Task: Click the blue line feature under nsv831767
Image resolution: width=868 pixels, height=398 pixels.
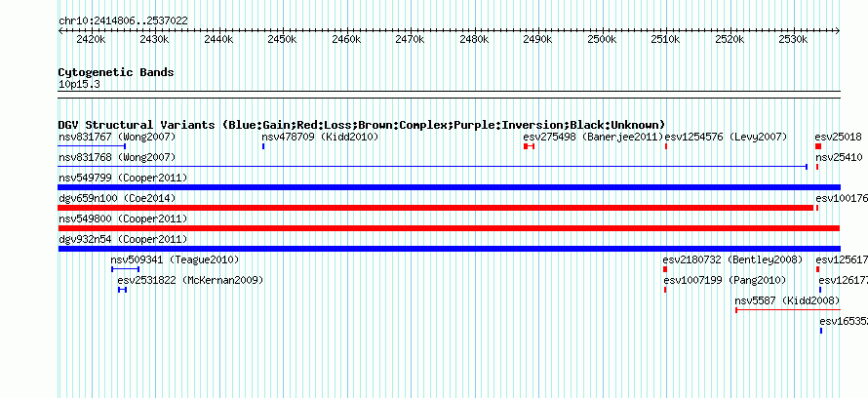Action: click(92, 146)
